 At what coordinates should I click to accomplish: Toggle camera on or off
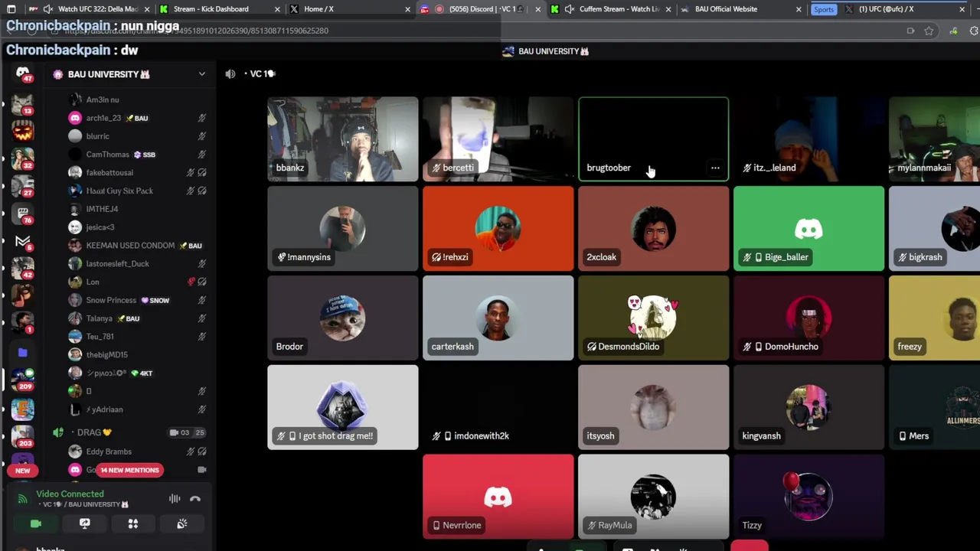click(36, 524)
